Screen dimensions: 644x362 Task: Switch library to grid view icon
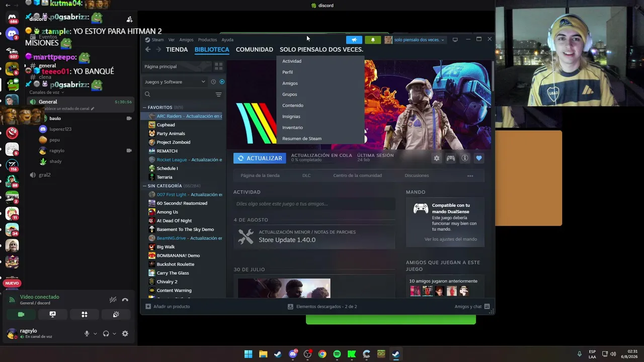coord(218,66)
